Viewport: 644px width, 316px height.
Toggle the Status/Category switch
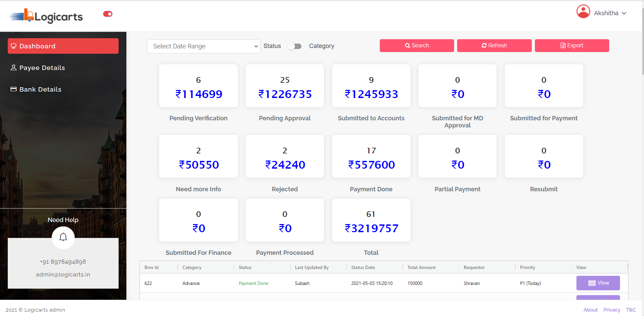tap(295, 46)
